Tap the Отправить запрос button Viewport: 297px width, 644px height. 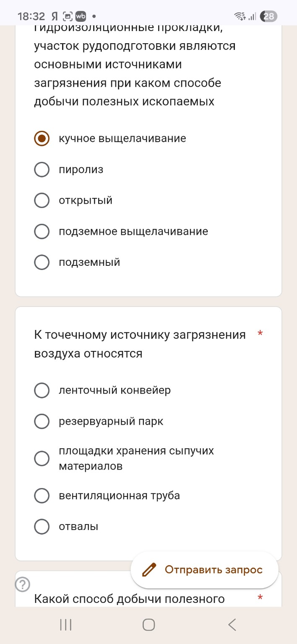pyautogui.click(x=204, y=570)
